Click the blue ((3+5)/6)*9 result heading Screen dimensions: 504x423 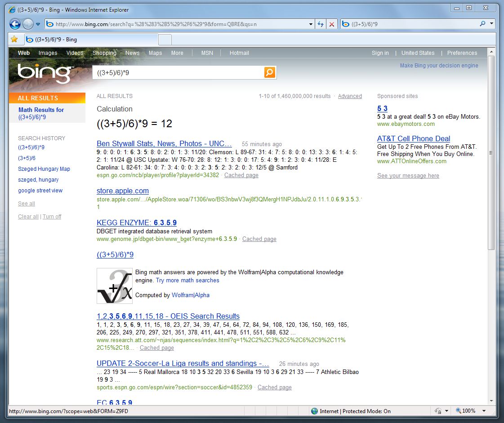point(115,254)
